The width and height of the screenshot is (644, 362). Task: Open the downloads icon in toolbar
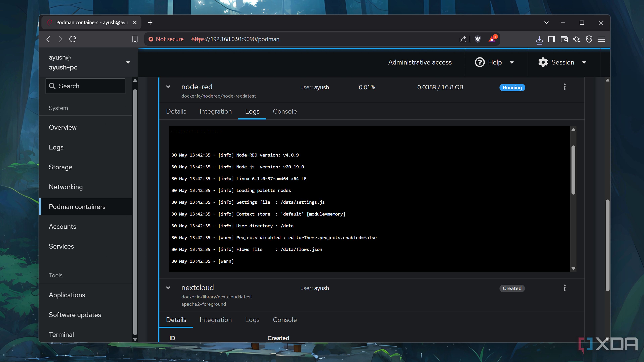coord(539,39)
